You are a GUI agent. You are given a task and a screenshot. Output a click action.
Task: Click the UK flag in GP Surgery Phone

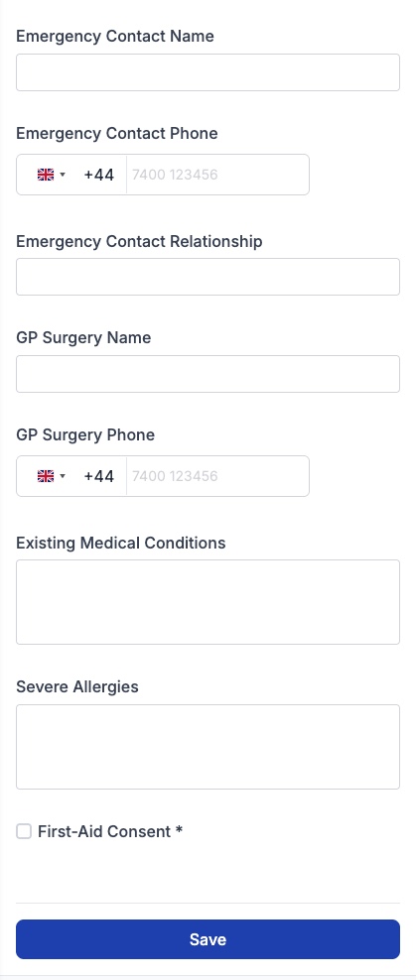pos(46,476)
